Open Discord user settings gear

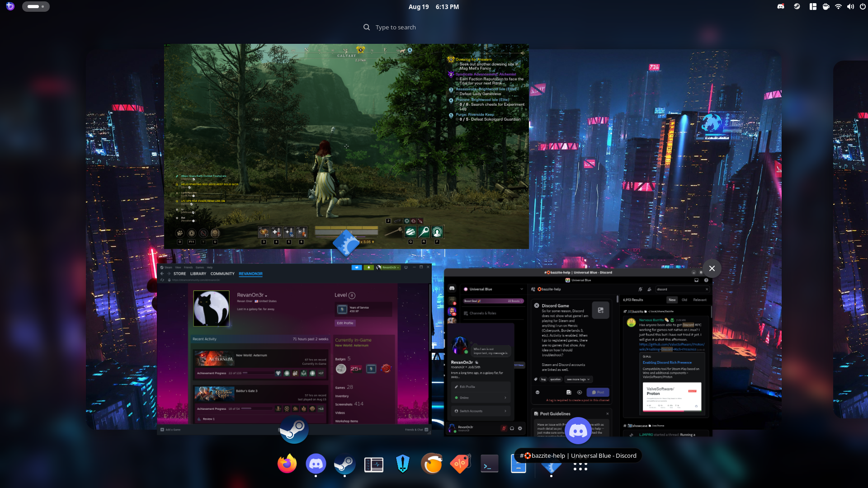coord(520,428)
